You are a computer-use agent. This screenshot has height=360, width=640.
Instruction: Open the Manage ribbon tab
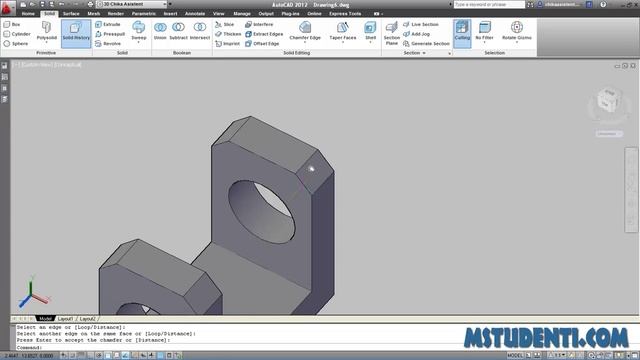point(242,14)
